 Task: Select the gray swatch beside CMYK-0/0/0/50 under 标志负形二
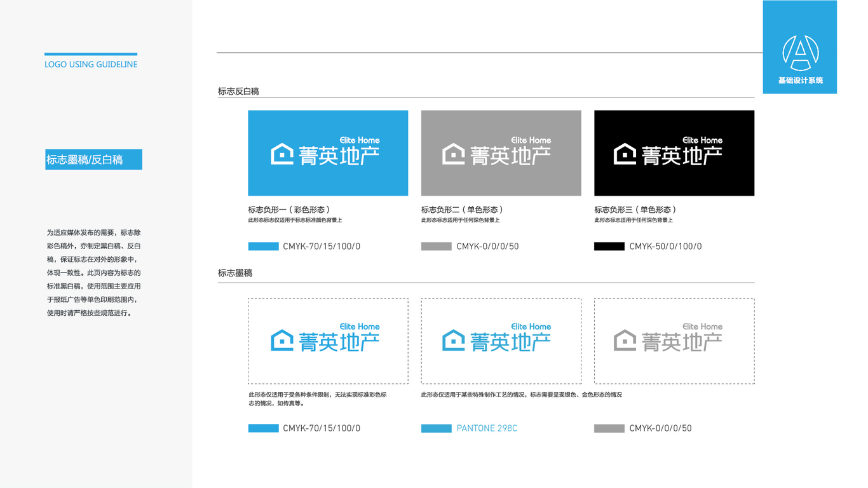[x=436, y=247]
